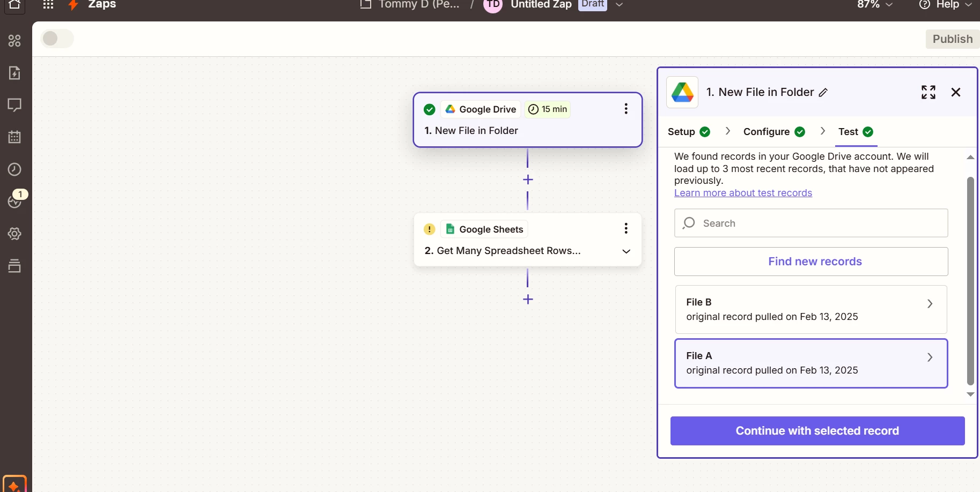
Task: Add step after Google Drive trigger
Action: (x=528, y=180)
